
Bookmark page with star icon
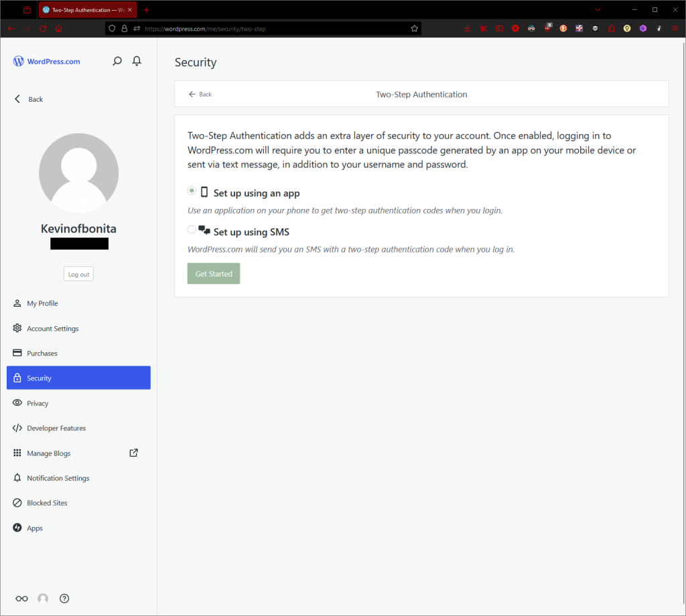pos(414,29)
